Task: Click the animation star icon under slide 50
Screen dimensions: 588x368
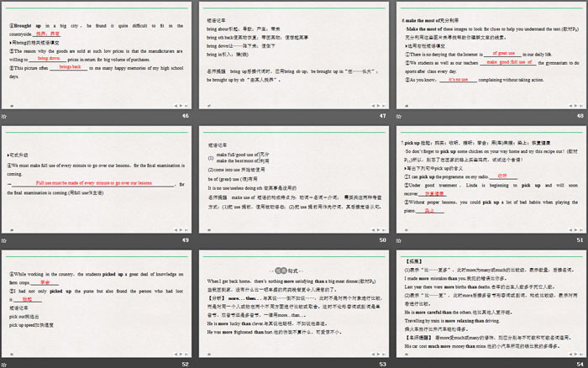Action: (x=202, y=239)
